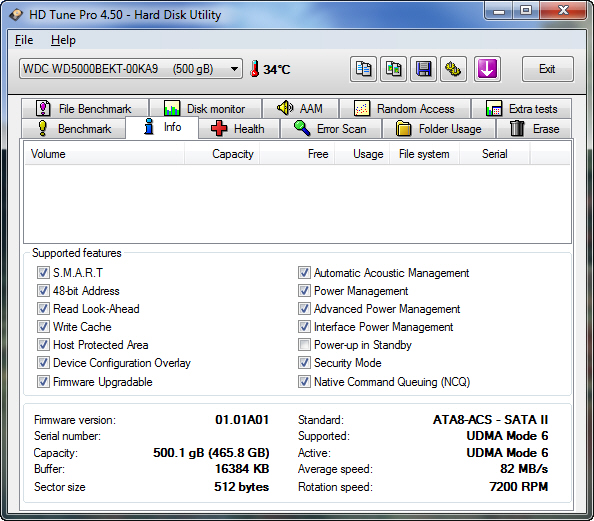Enable the Power-up in Standby checkbox

[304, 344]
